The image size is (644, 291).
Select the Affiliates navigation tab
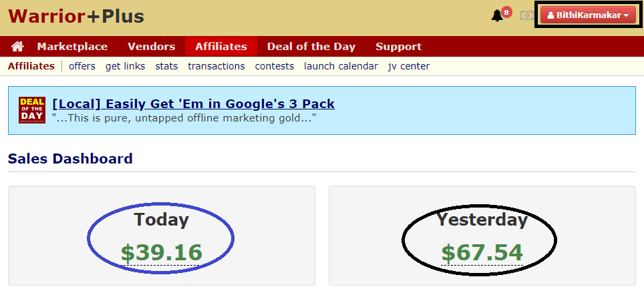221,46
